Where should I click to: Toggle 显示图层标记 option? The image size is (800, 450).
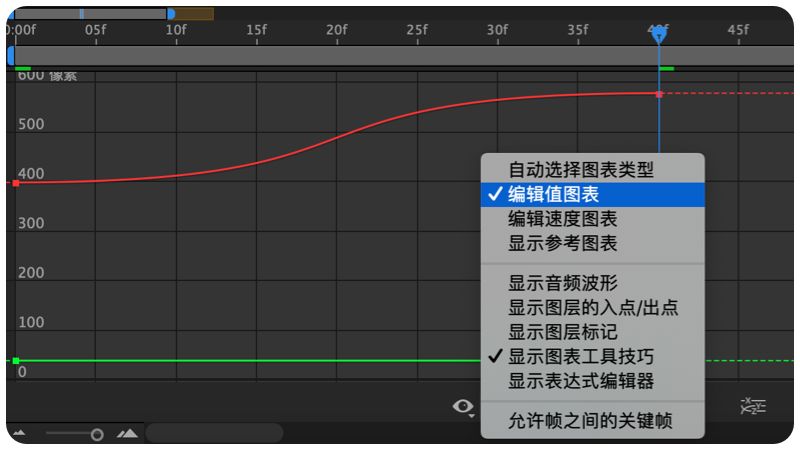click(x=592, y=332)
